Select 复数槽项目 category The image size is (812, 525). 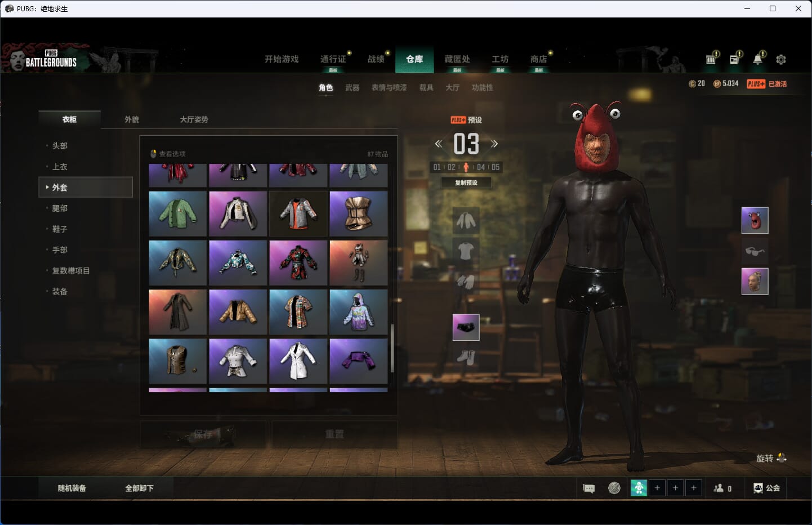point(86,271)
